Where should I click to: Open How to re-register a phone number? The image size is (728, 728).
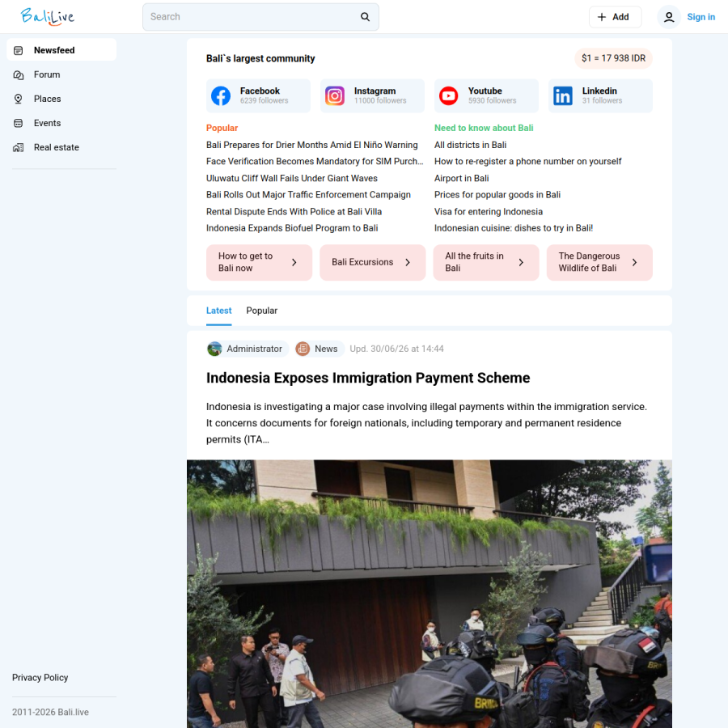pyautogui.click(x=528, y=161)
